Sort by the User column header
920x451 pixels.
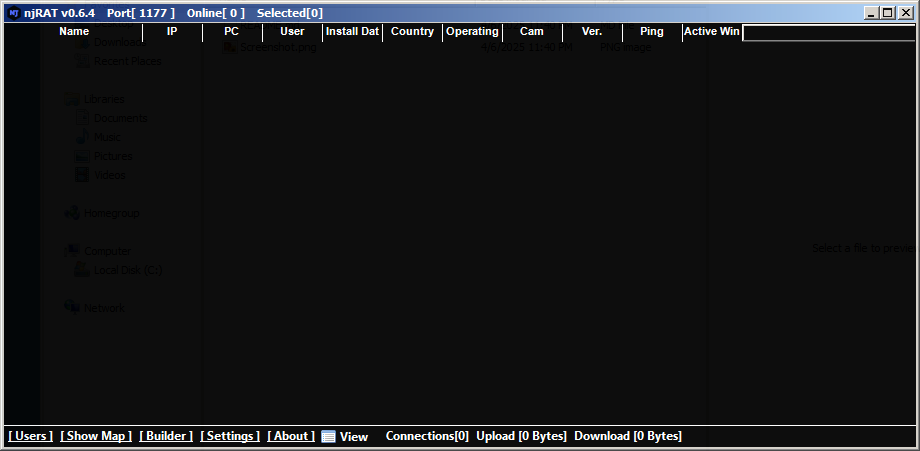click(x=292, y=32)
